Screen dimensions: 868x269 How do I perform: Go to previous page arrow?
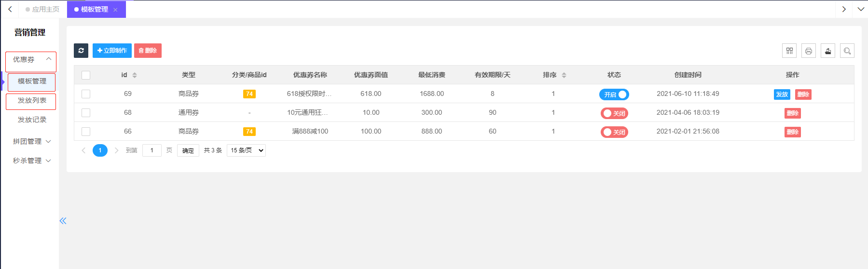[x=83, y=150]
